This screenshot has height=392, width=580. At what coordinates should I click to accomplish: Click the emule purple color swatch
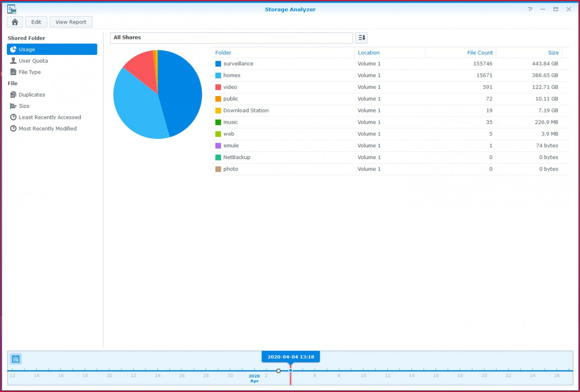218,146
